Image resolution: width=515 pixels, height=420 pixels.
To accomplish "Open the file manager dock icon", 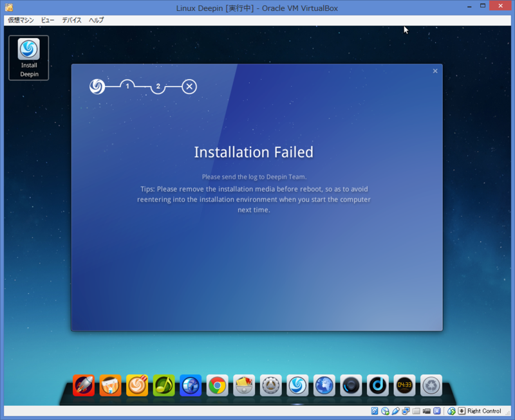I will (244, 385).
